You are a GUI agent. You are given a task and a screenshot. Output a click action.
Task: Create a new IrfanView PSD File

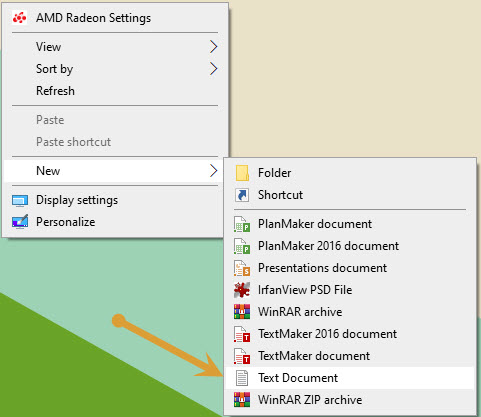(350, 290)
